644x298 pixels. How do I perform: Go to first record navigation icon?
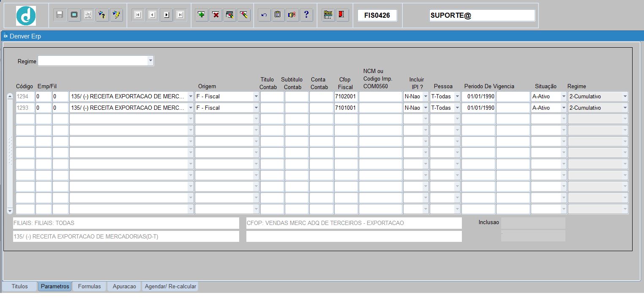point(138,15)
